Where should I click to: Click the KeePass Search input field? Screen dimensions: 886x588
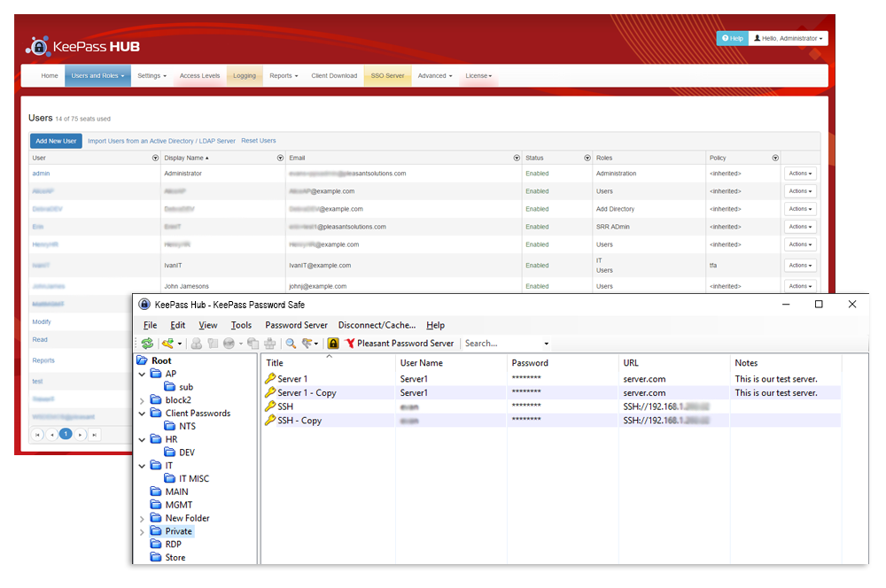tap(501, 344)
